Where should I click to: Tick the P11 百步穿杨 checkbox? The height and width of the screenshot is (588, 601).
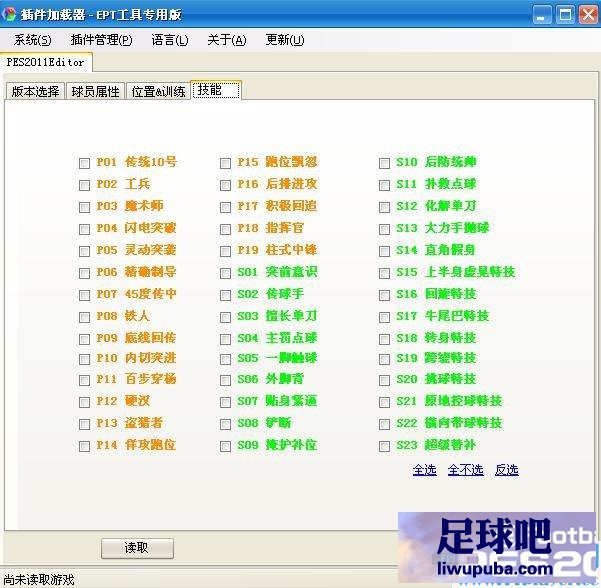click(84, 380)
